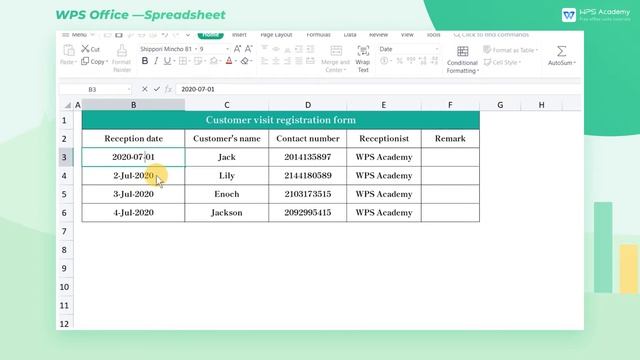Apply the red font color
The image size is (640, 360).
(x=229, y=61)
